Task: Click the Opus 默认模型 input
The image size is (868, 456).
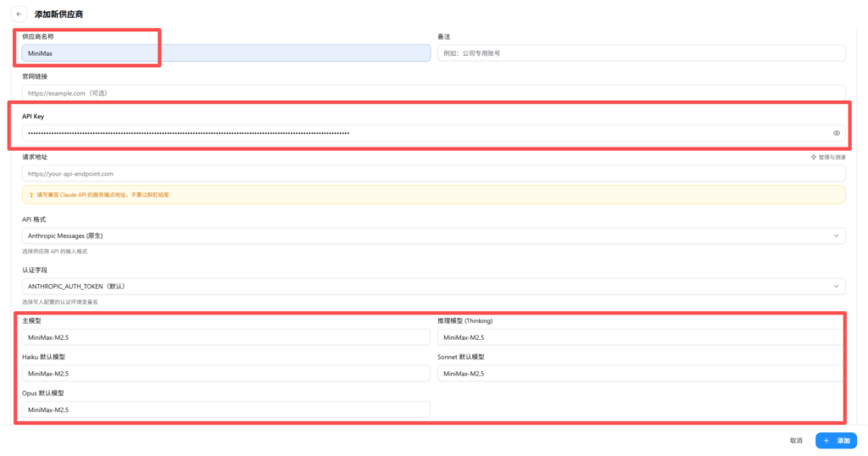Action: pos(226,410)
